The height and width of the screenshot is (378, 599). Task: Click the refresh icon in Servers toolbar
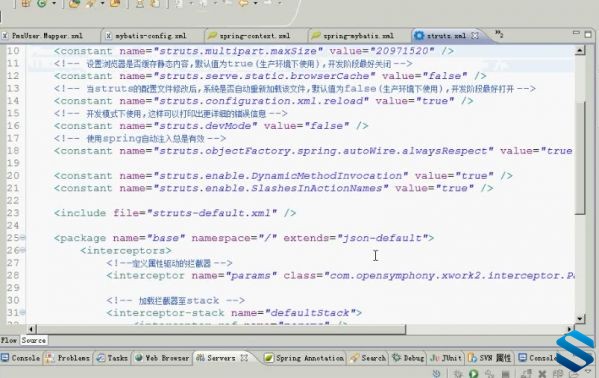click(x=436, y=373)
